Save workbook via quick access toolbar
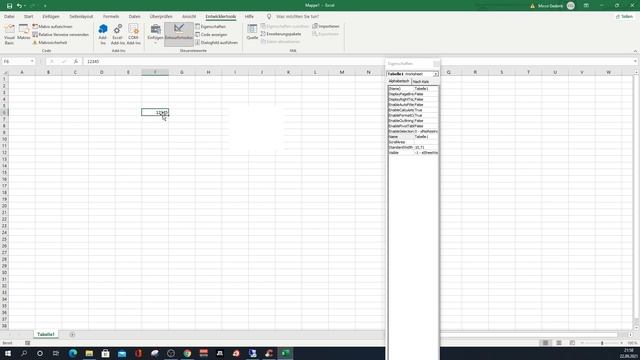This screenshot has width=640, height=360. point(9,6)
